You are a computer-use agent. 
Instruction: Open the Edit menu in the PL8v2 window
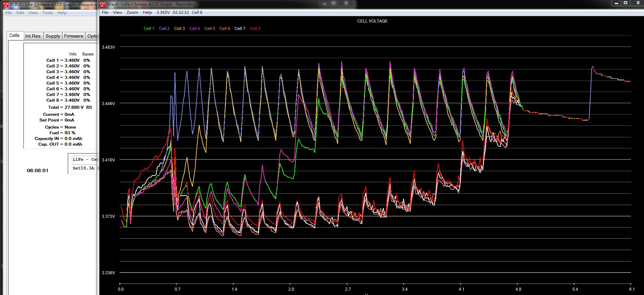pyautogui.click(x=20, y=13)
